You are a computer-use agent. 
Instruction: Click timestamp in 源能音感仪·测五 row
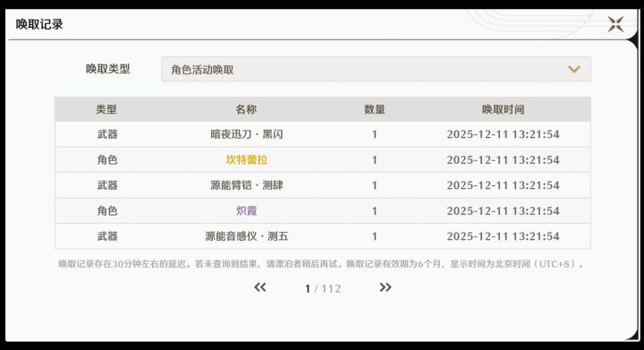(503, 236)
